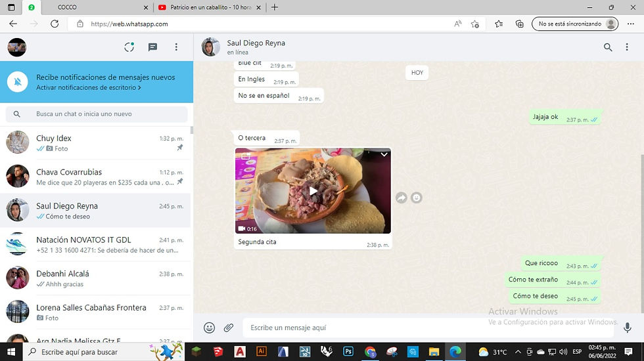The height and width of the screenshot is (361, 644).
Task: Click the conversation scrollbar
Action: click(642, 233)
